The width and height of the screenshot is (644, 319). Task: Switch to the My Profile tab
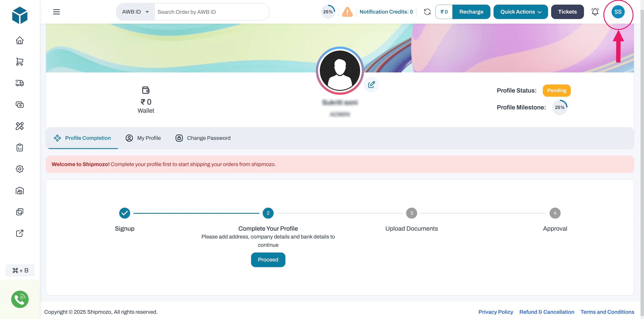click(x=143, y=138)
